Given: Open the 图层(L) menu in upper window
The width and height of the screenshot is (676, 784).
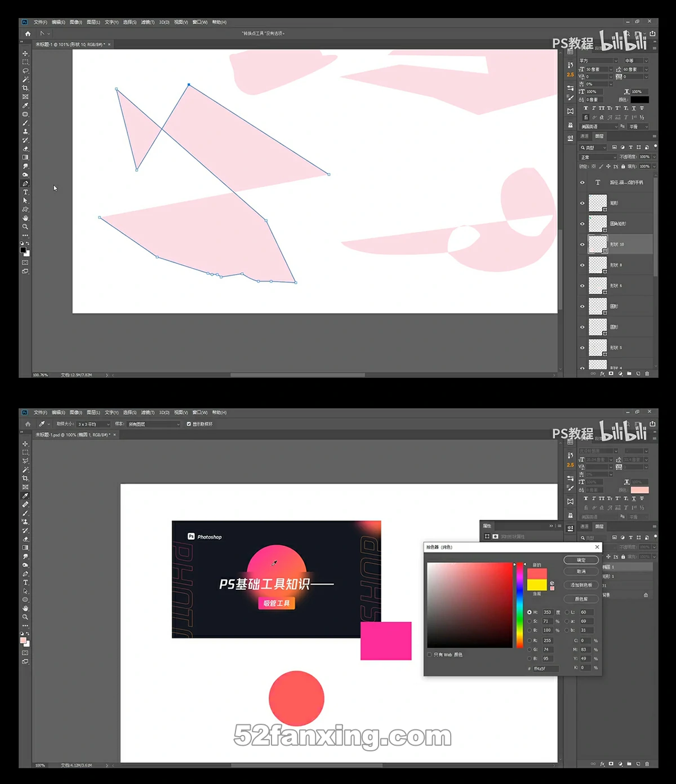Looking at the screenshot, I should coord(94,23).
